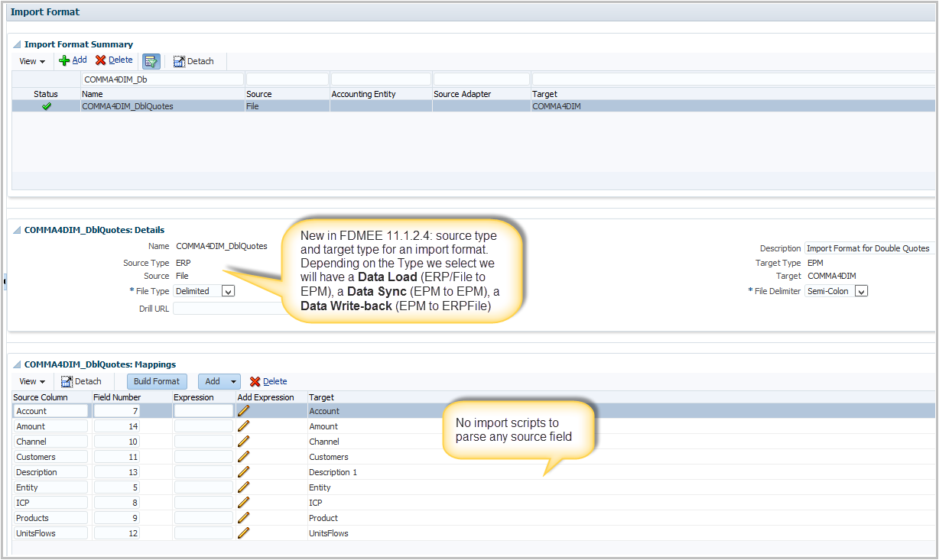Toggle the Query by Example filter icon
The image size is (939, 560).
tap(151, 61)
